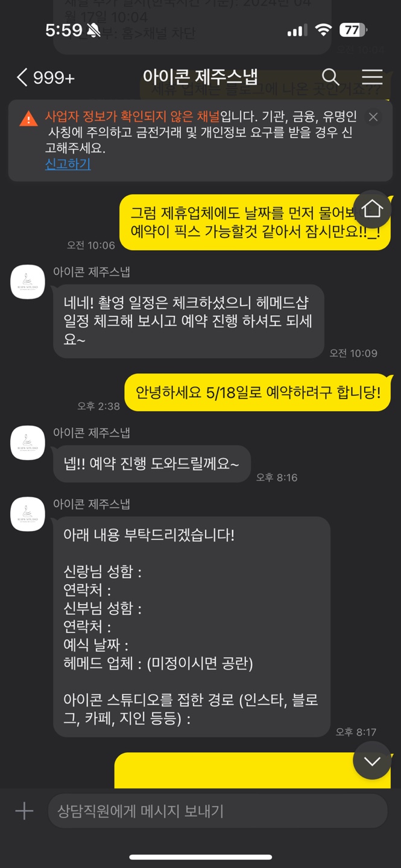Jump to latest message with down-chevron button

(372, 761)
